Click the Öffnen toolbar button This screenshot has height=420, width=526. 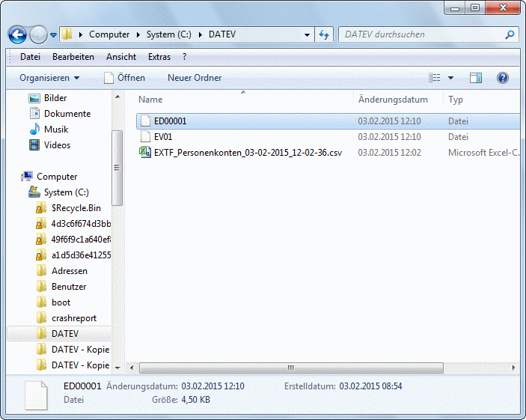pos(124,78)
